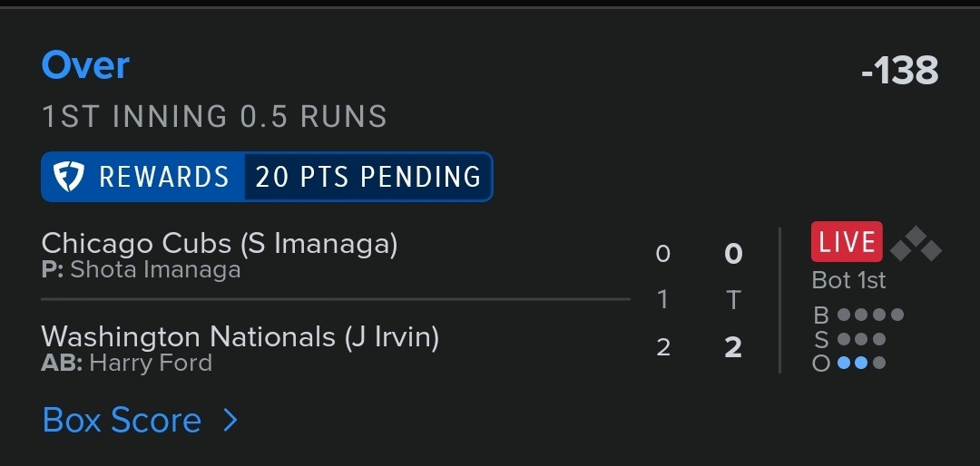This screenshot has height=466, width=980.
Task: Tap the FanDuel shield logo icon
Action: tap(68, 177)
